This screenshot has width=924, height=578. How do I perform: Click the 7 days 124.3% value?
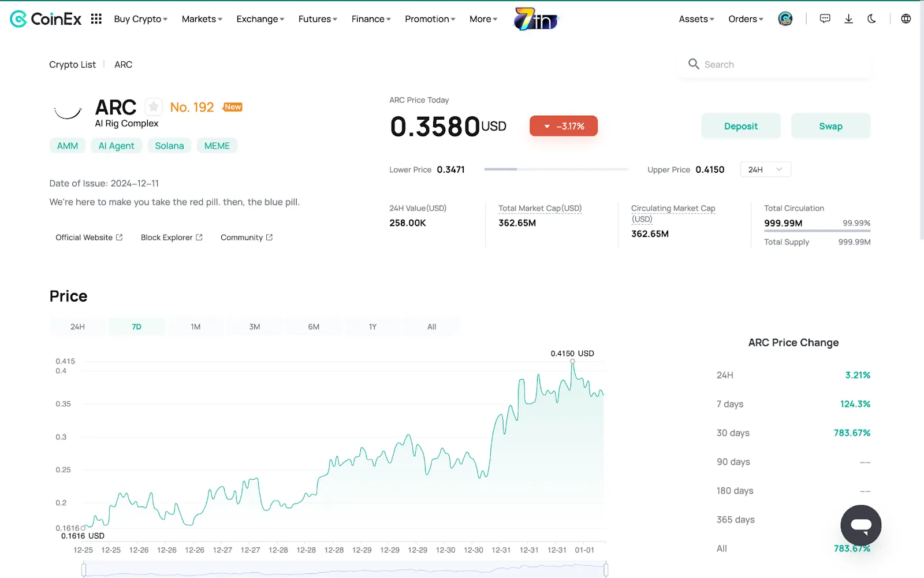[x=855, y=404]
